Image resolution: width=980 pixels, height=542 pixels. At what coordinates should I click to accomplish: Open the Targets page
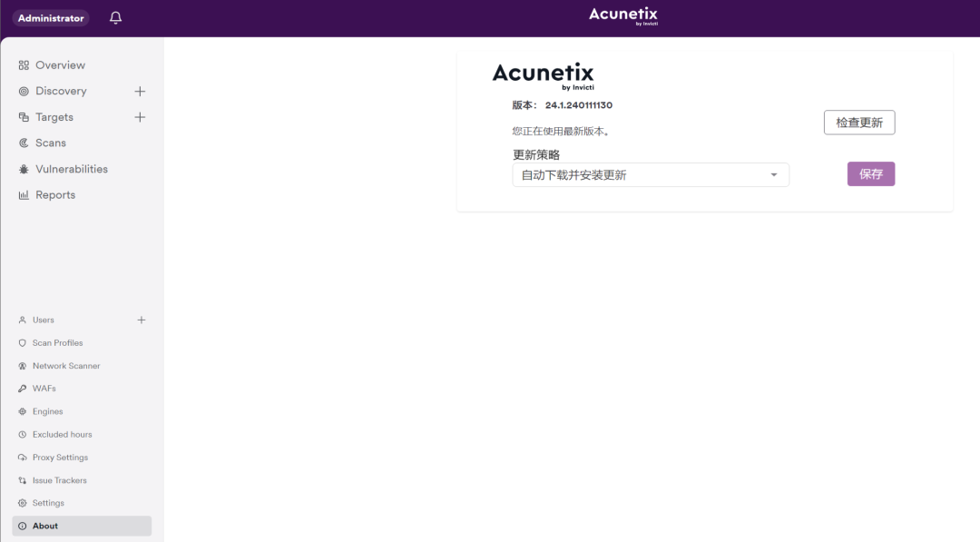click(54, 117)
